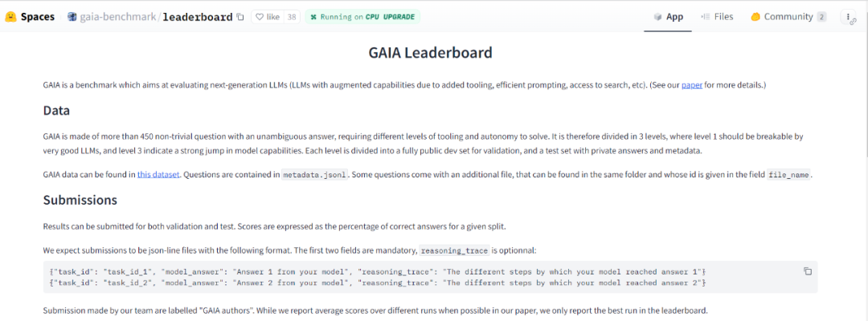Open the "this dataset" link
868x321 pixels.
pyautogui.click(x=157, y=174)
